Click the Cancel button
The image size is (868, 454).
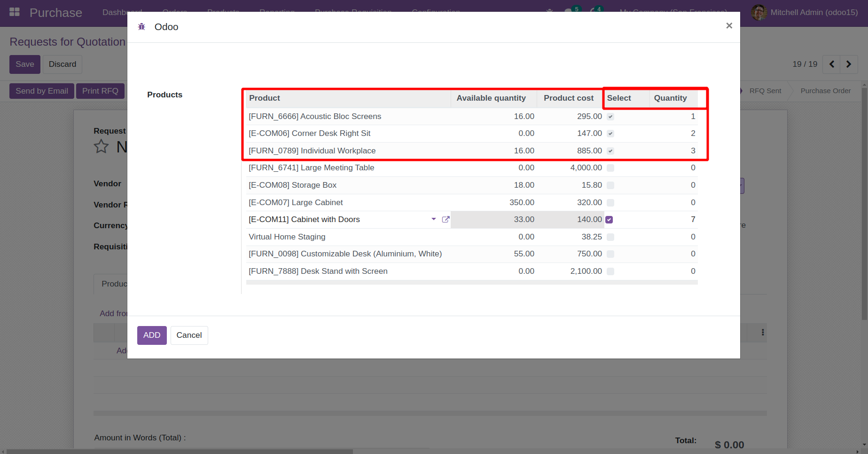pos(189,335)
